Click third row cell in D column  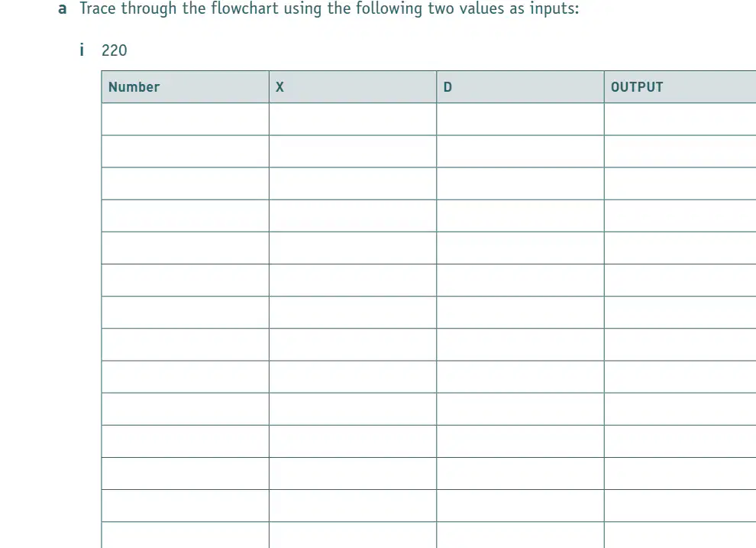coord(520,183)
